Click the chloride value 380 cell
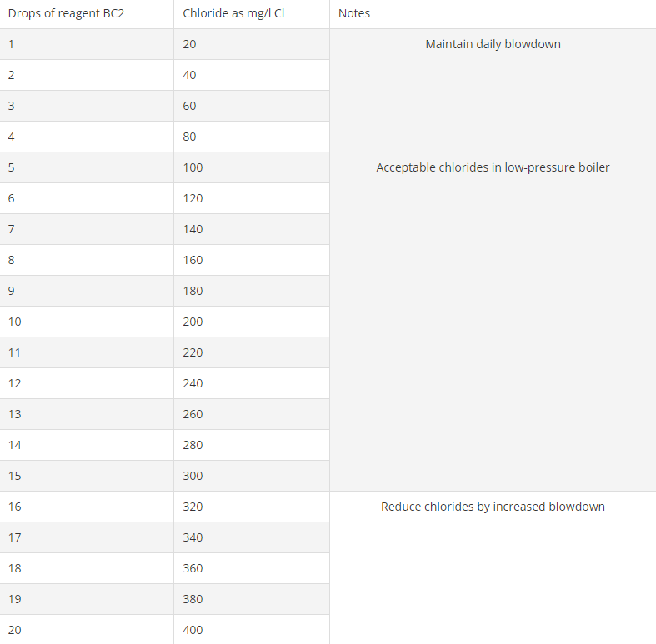This screenshot has height=644, width=656. click(x=252, y=599)
